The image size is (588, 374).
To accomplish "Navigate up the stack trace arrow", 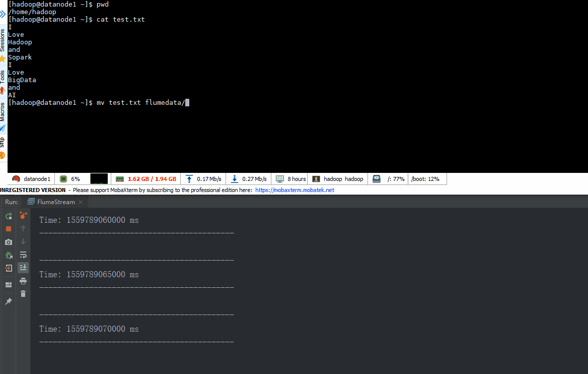I will point(23,228).
